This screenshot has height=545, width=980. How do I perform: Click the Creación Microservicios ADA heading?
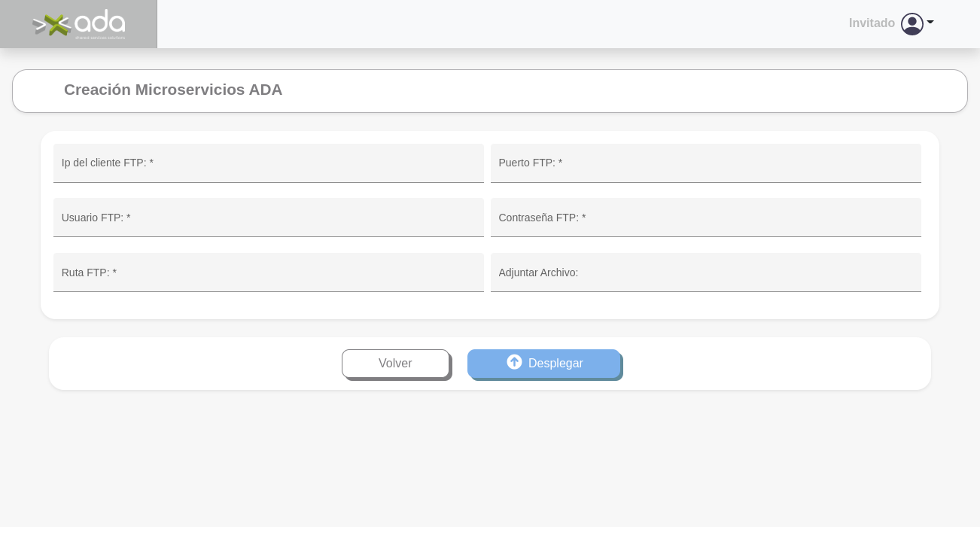[x=173, y=90]
